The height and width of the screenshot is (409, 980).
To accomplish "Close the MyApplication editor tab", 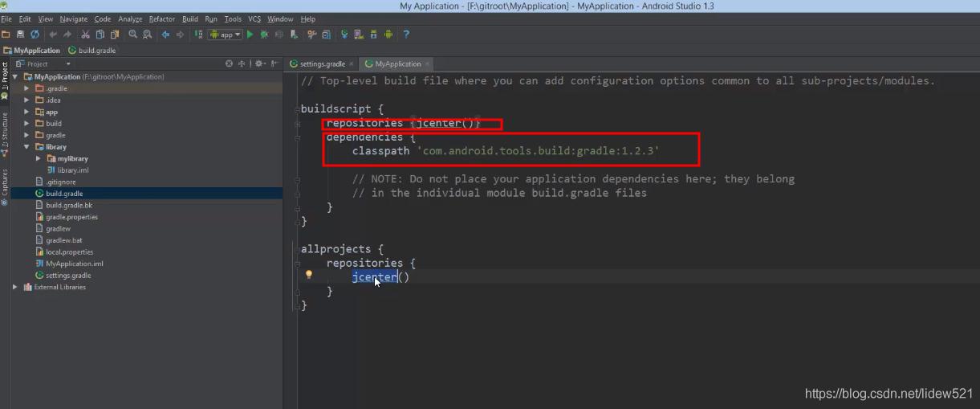I will point(428,63).
